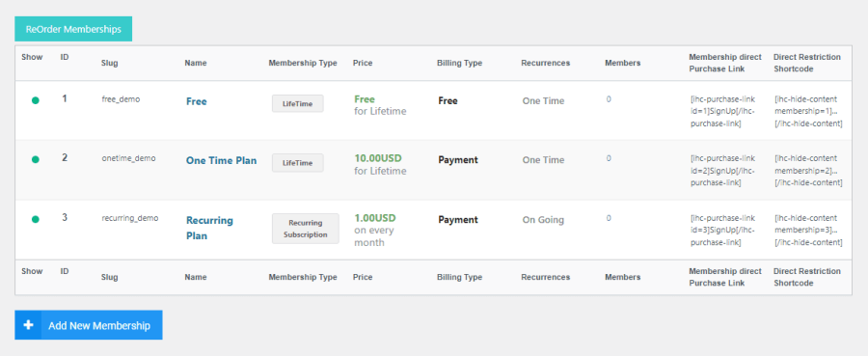Click the bottom Show column footer label
Screen dimensions: 868x356
pyautogui.click(x=32, y=271)
